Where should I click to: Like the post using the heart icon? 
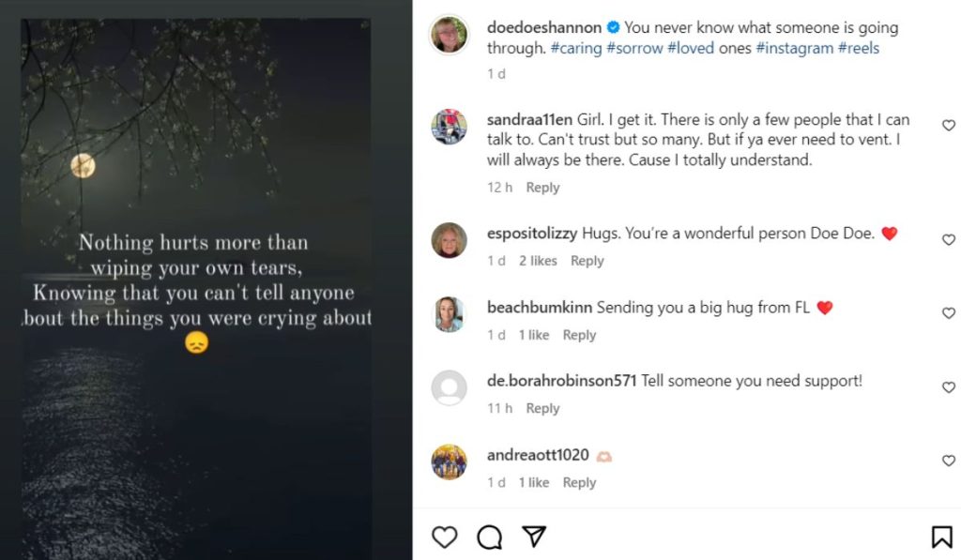(444, 537)
